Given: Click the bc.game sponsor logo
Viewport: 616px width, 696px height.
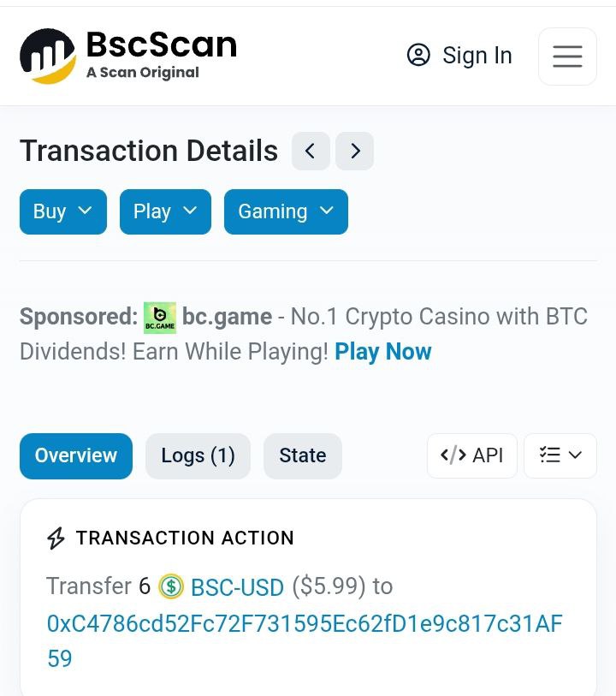Looking at the screenshot, I should pyautogui.click(x=160, y=318).
